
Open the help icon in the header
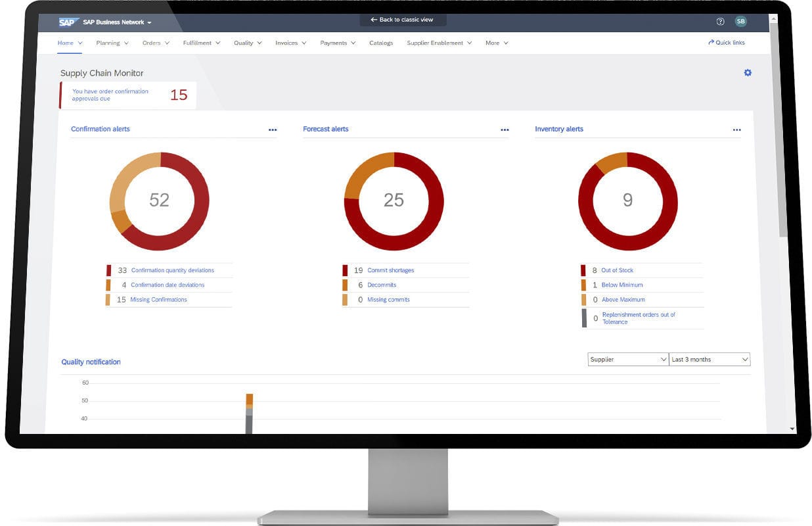click(x=719, y=21)
